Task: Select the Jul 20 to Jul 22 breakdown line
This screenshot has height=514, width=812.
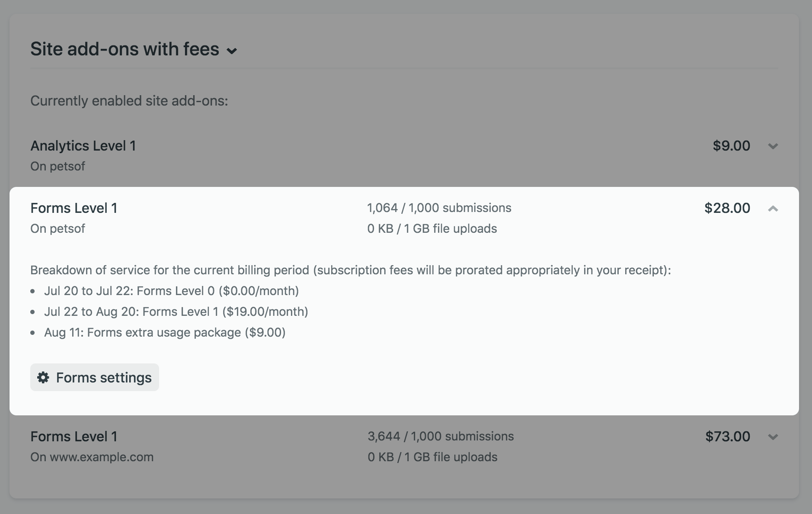Action: tap(171, 291)
